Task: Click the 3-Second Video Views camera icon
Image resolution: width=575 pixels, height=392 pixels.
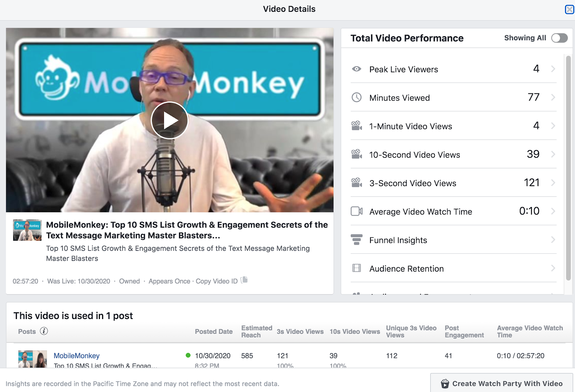Action: [356, 183]
